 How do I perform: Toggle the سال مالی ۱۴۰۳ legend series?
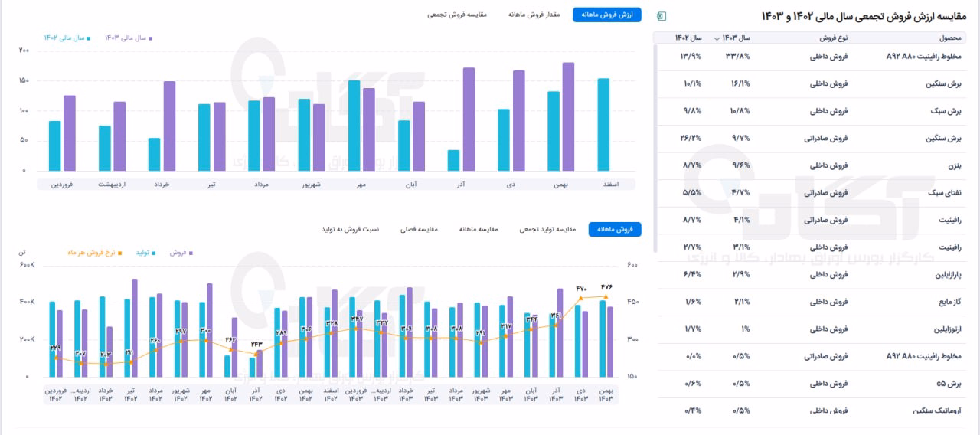128,38
